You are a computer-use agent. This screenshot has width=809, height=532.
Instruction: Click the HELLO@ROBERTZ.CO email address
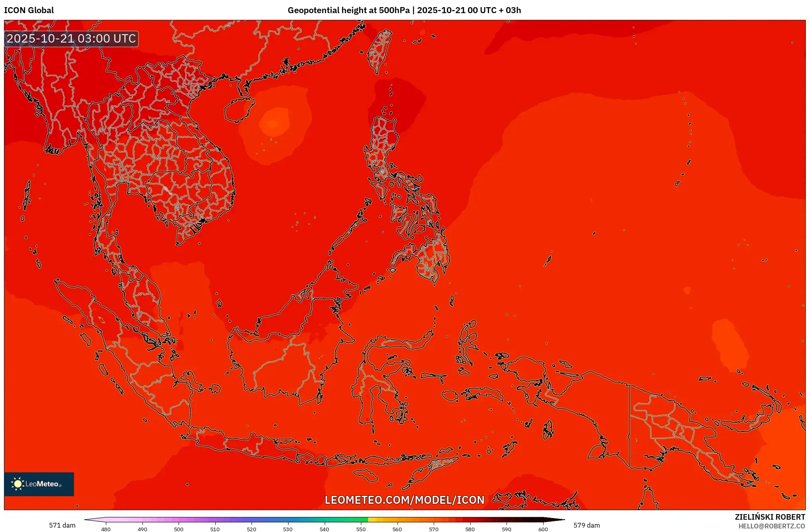771,526
